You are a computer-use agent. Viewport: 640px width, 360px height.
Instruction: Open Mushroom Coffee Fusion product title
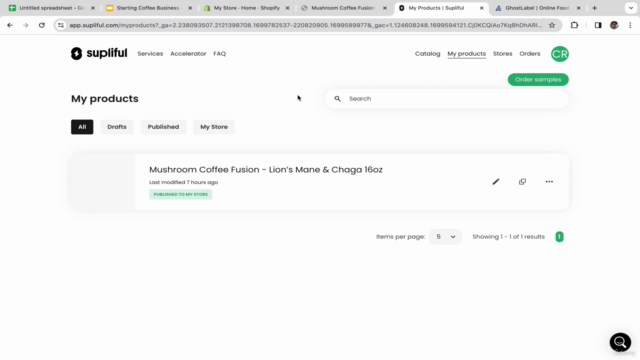(x=266, y=169)
